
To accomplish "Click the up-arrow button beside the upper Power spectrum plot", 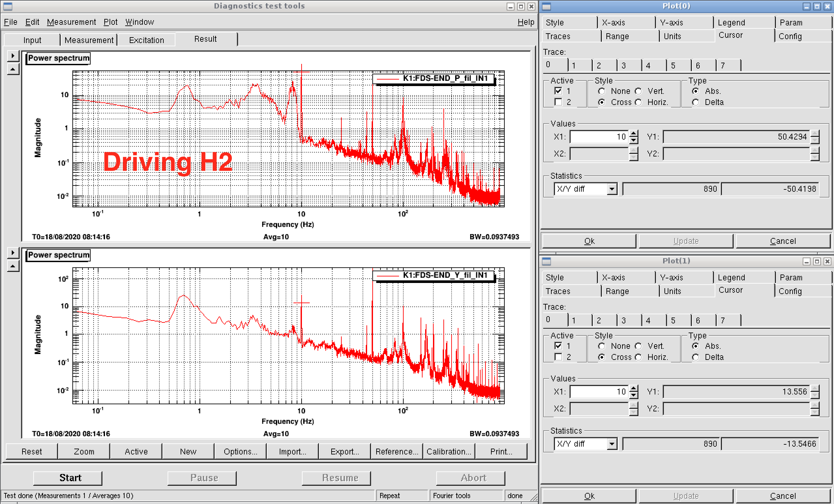I will tap(13, 69).
